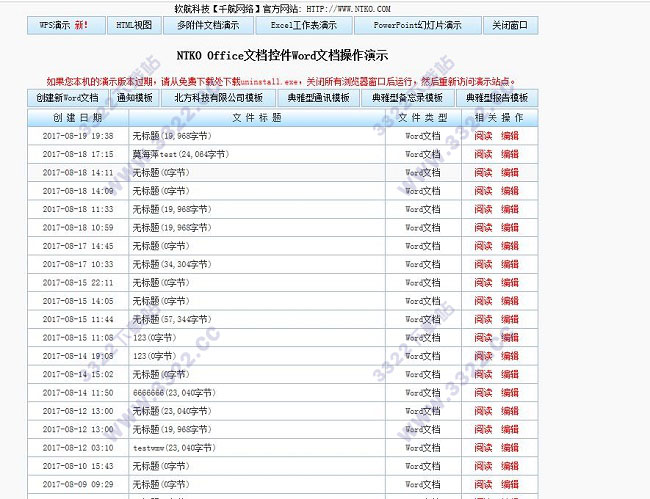
Task: Select date cell 2017-08-17 10:33
Action: tap(78, 264)
